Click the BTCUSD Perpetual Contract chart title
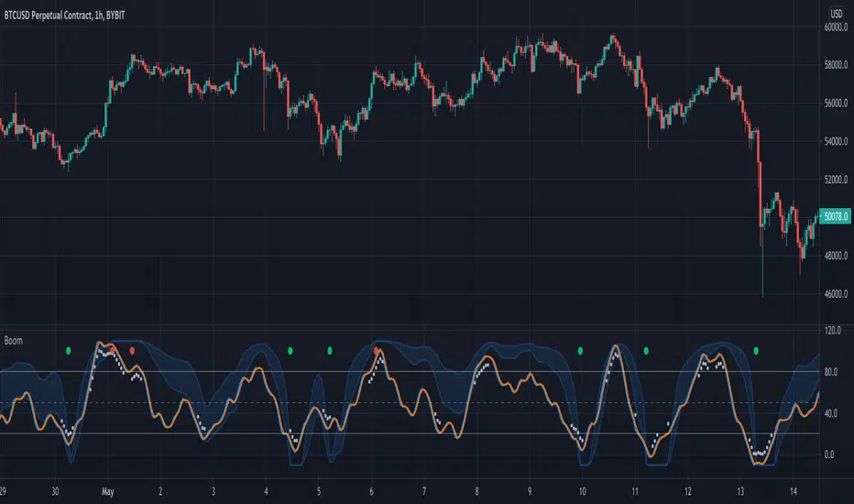The height and width of the screenshot is (504, 854). point(64,16)
